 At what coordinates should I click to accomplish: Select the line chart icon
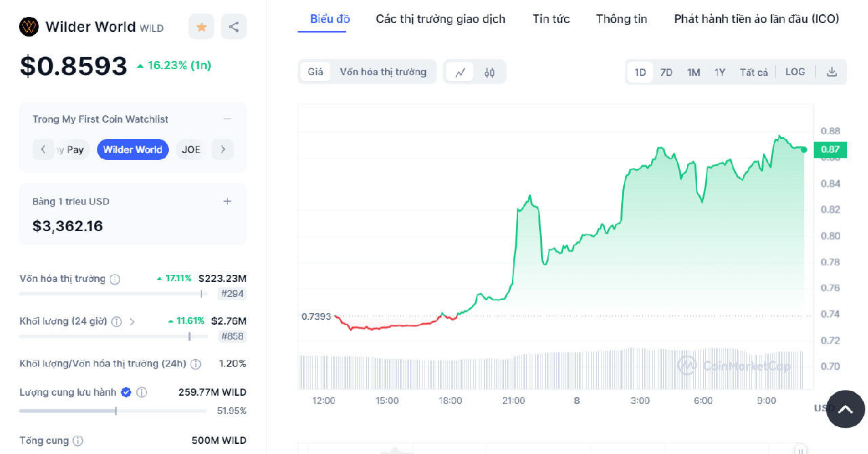coord(459,71)
